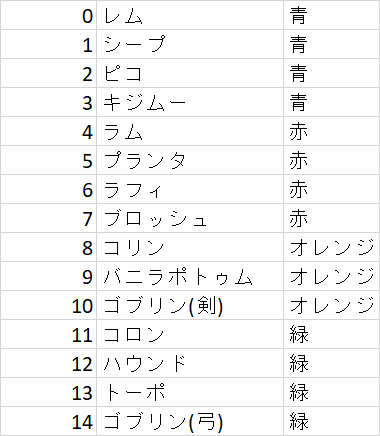Image resolution: width=380 pixels, height=436 pixels.
Task: Select the キジムー cell
Action: tap(190, 102)
